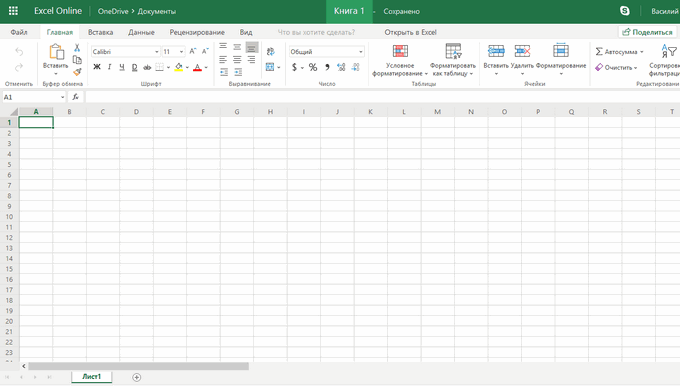Apply strikethrough formatting
The width and height of the screenshot is (680, 386).
(147, 67)
